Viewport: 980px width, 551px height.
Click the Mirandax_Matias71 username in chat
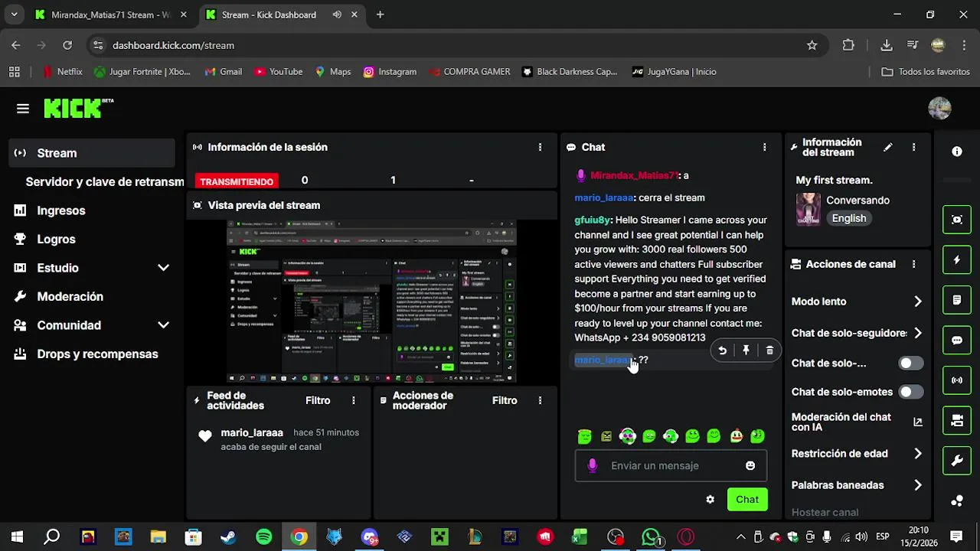[x=634, y=175]
